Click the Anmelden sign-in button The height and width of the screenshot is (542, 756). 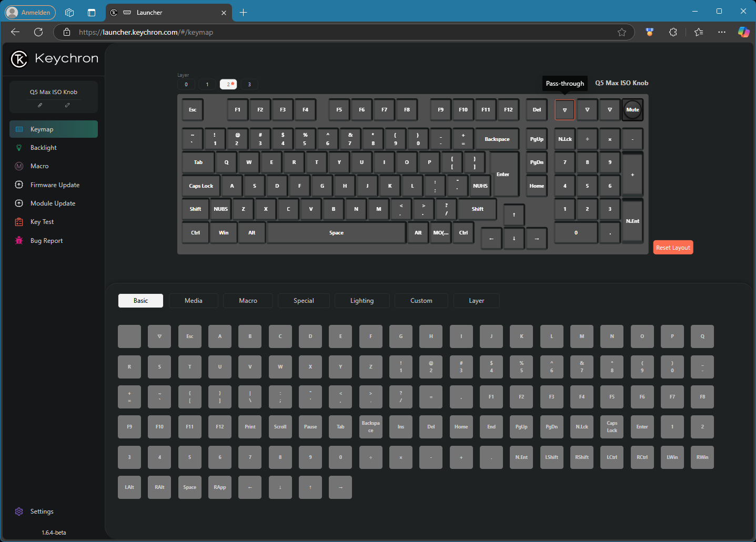click(x=30, y=12)
